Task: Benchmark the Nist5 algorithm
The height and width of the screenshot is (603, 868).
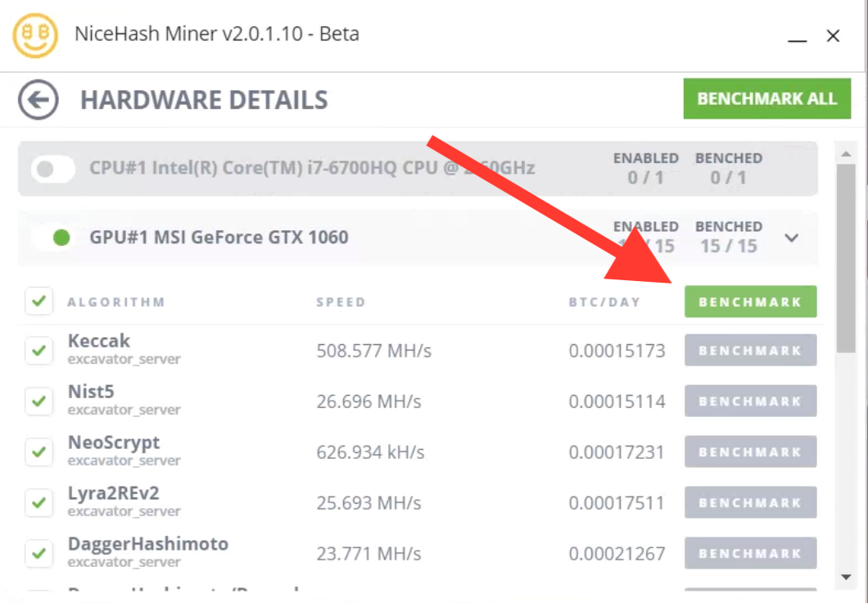Action: tap(751, 401)
